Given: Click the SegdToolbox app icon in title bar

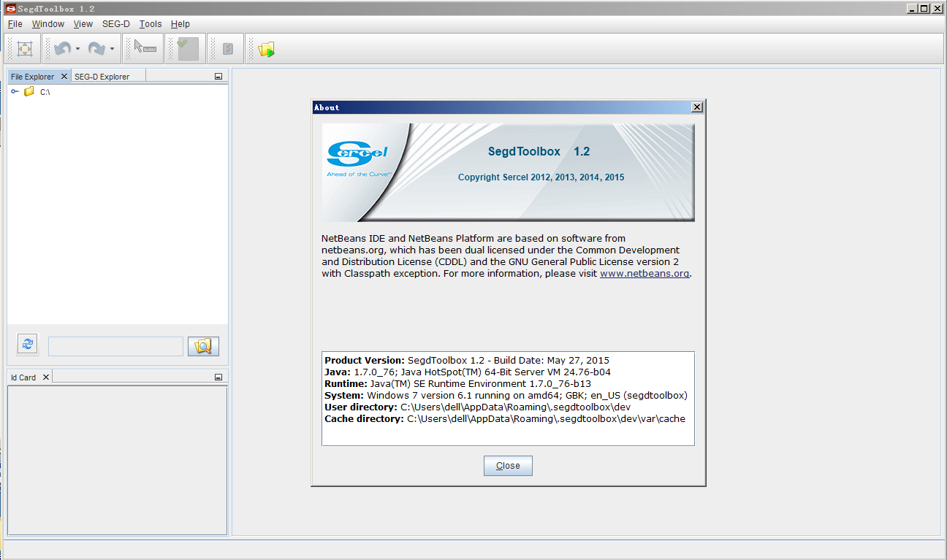Looking at the screenshot, I should coord(10,9).
